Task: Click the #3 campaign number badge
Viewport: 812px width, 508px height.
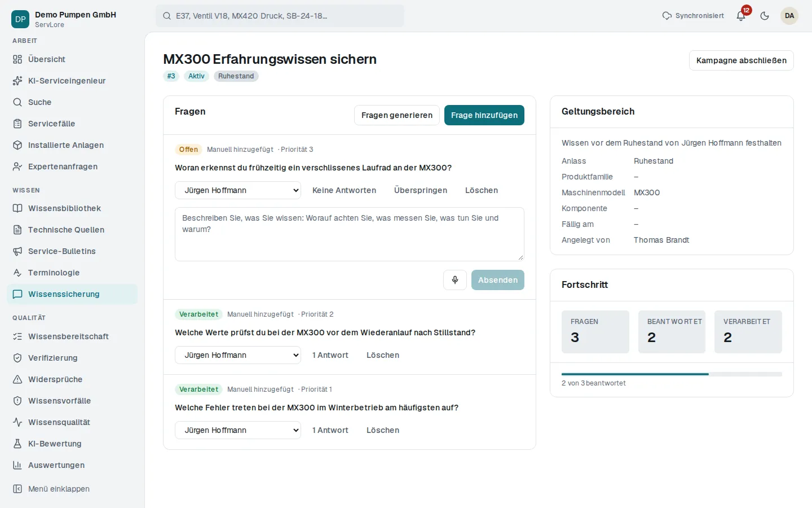Action: (171, 76)
